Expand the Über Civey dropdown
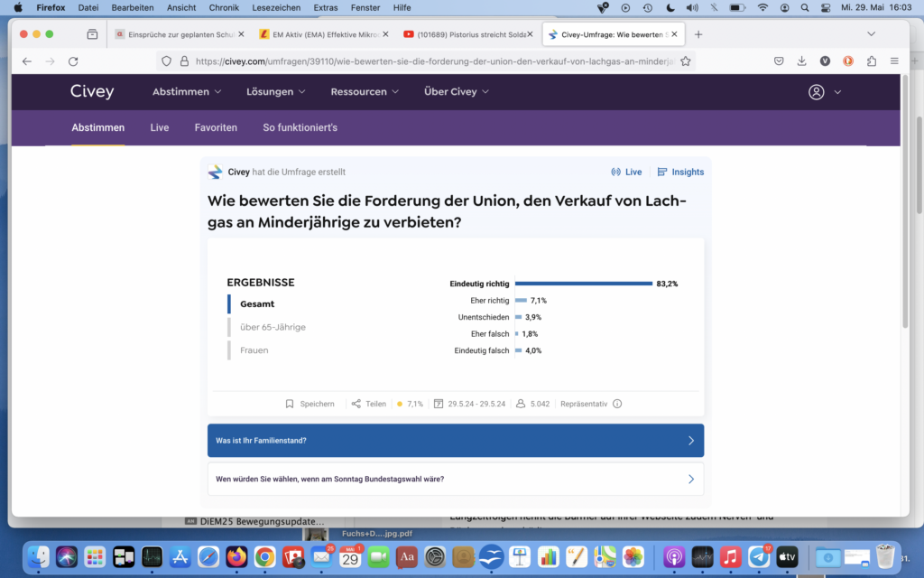924x578 pixels. (x=456, y=92)
